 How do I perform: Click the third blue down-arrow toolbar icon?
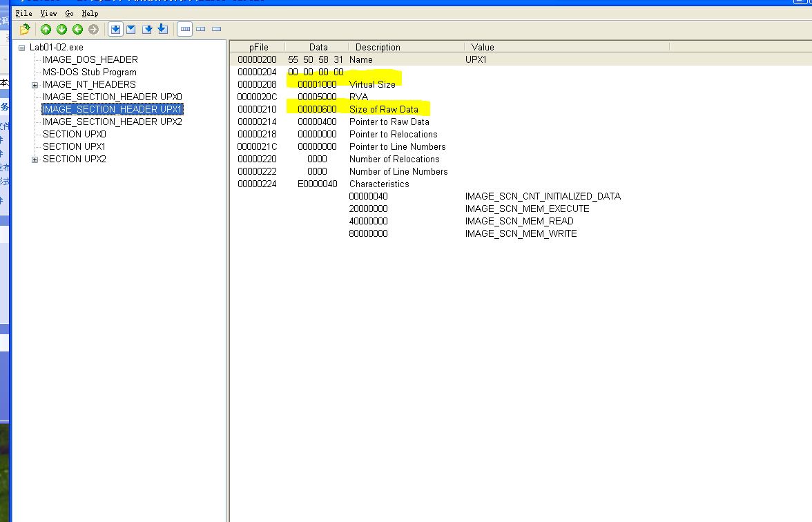(x=147, y=30)
